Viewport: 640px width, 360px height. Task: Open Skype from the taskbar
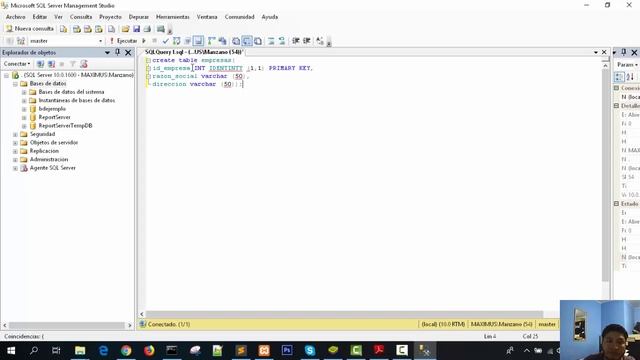[310, 351]
